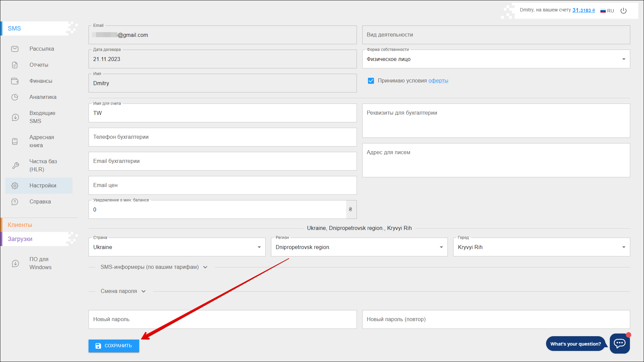Screen dimensions: 644x362
Task: Open the Страна Ukraine dropdown
Action: click(177, 247)
